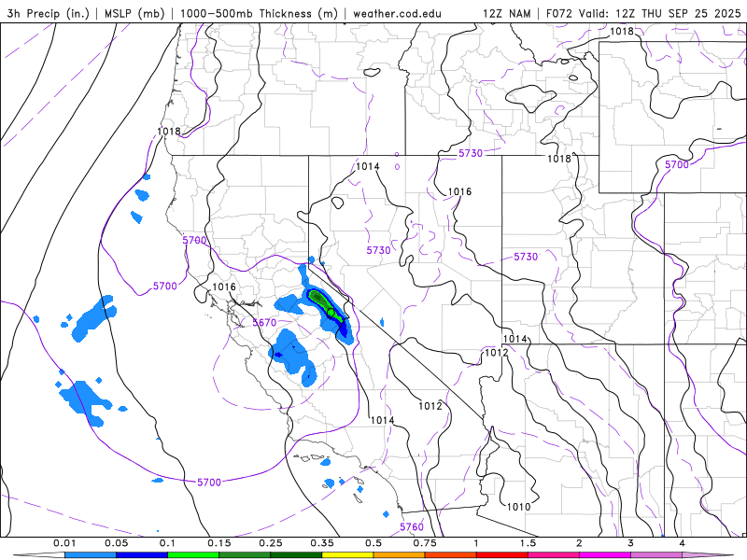Select the dark blue 0.05 legend swatch
Screen dimensions: 747x560
(x=142, y=555)
